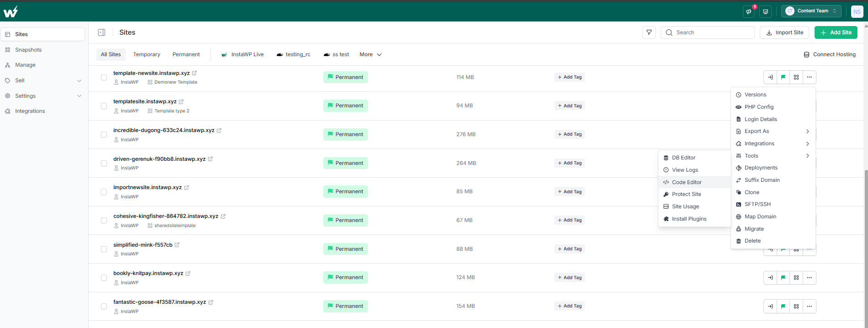
Task: Open the external link icon beside fantastic-goose-4f3587.instawp.xyz
Action: tap(211, 302)
